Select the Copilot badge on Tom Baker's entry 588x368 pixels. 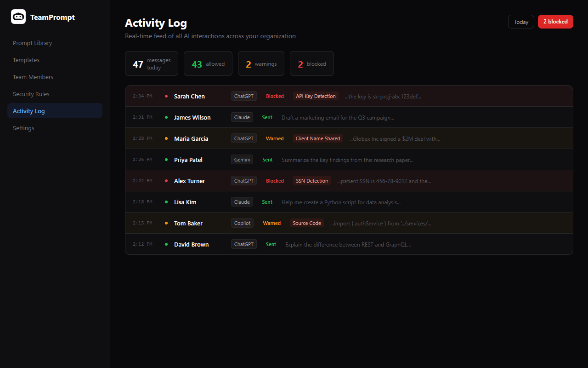click(x=242, y=223)
